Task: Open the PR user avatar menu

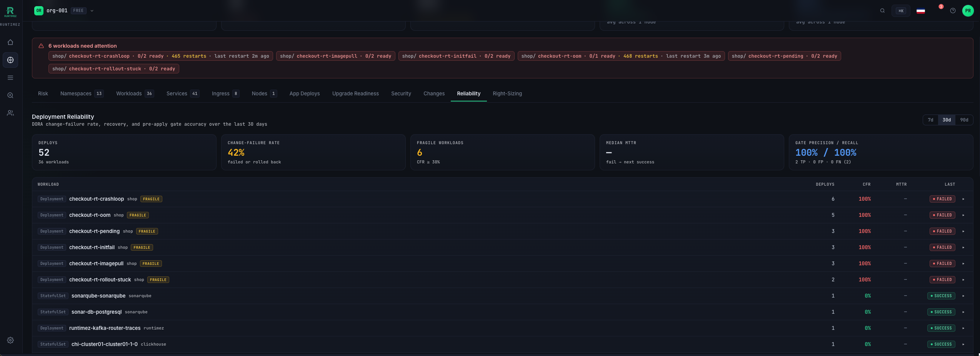Action: pyautogui.click(x=968, y=11)
